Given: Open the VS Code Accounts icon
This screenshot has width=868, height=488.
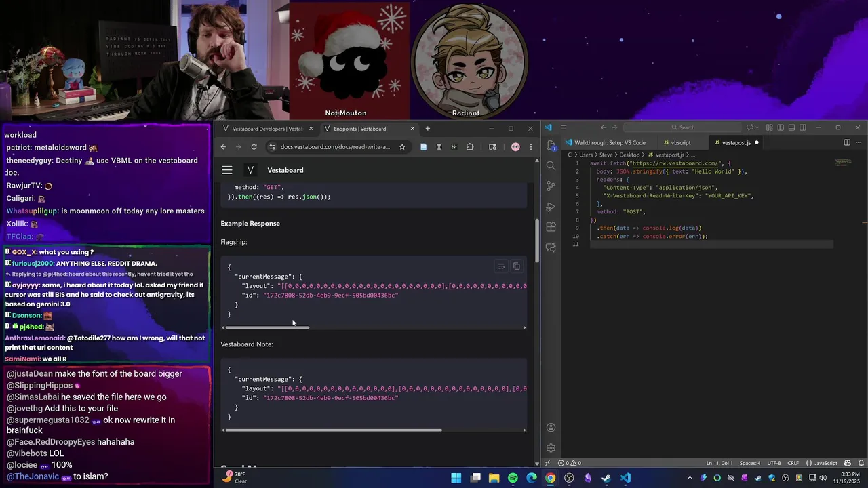Looking at the screenshot, I should [551, 428].
